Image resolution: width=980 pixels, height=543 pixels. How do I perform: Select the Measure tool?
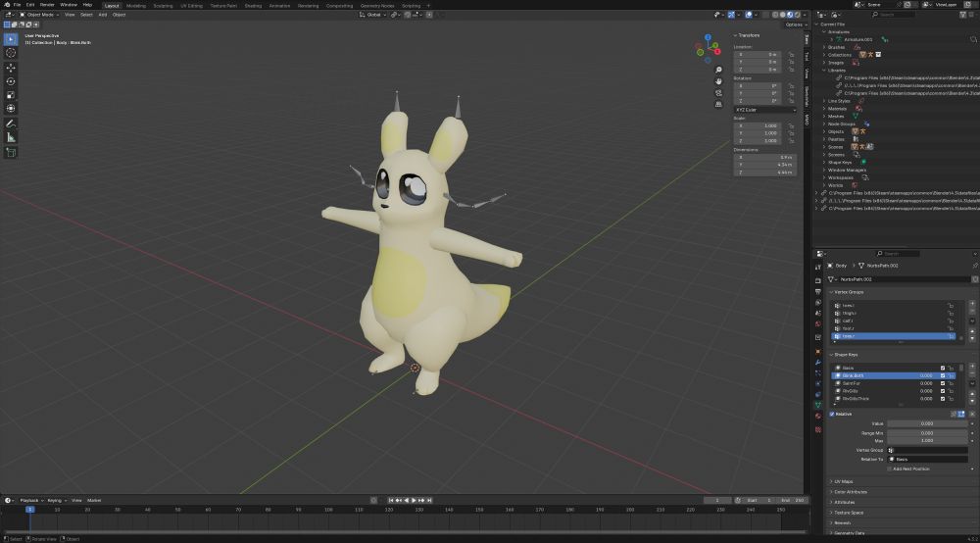[11, 137]
